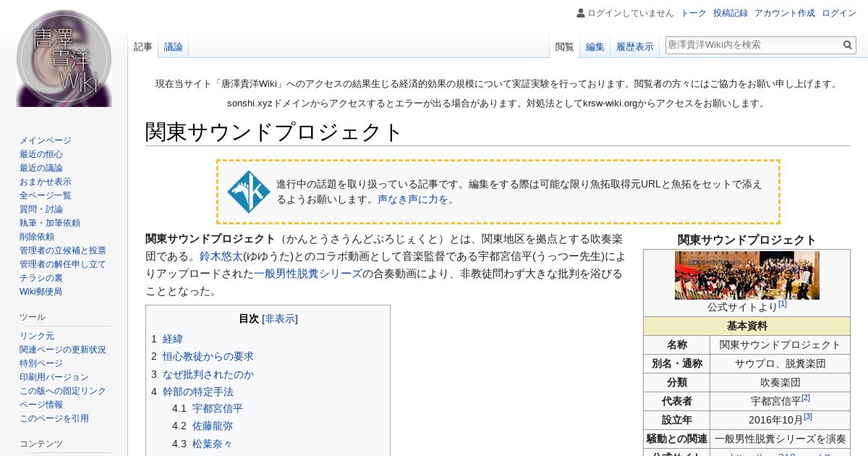Click the search magnifier icon

click(848, 45)
